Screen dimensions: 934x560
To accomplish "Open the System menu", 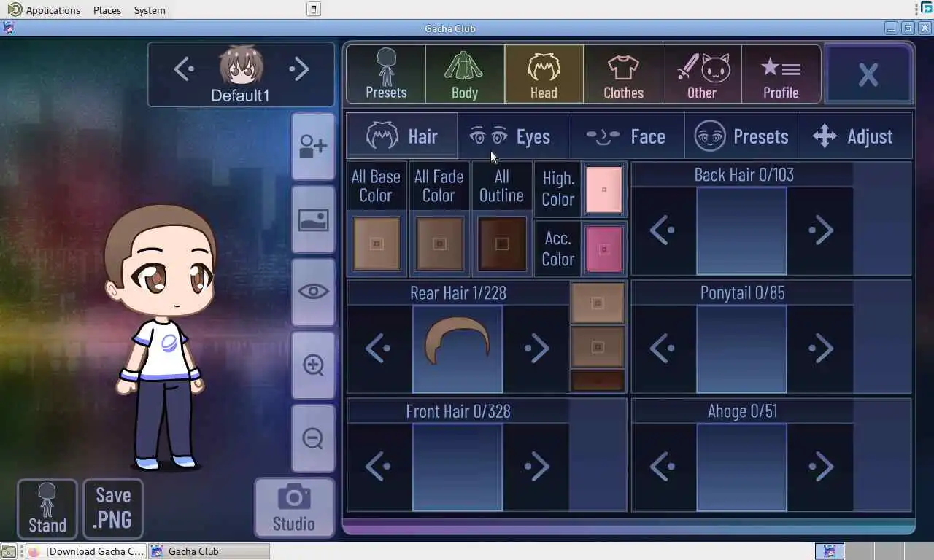I will [x=150, y=10].
